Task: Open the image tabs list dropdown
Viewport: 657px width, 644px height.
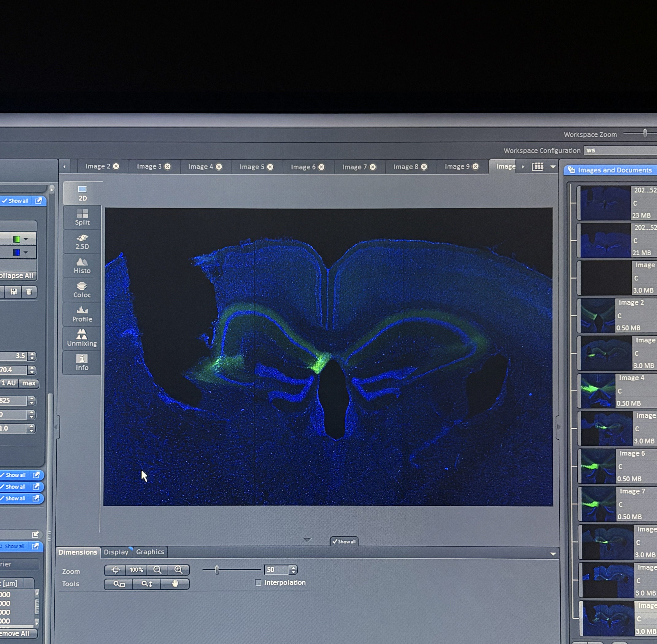Action: (553, 167)
